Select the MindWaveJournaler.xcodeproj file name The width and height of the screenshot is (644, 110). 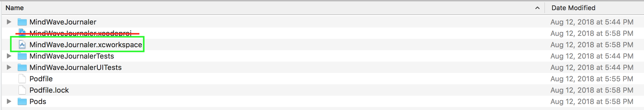point(80,33)
